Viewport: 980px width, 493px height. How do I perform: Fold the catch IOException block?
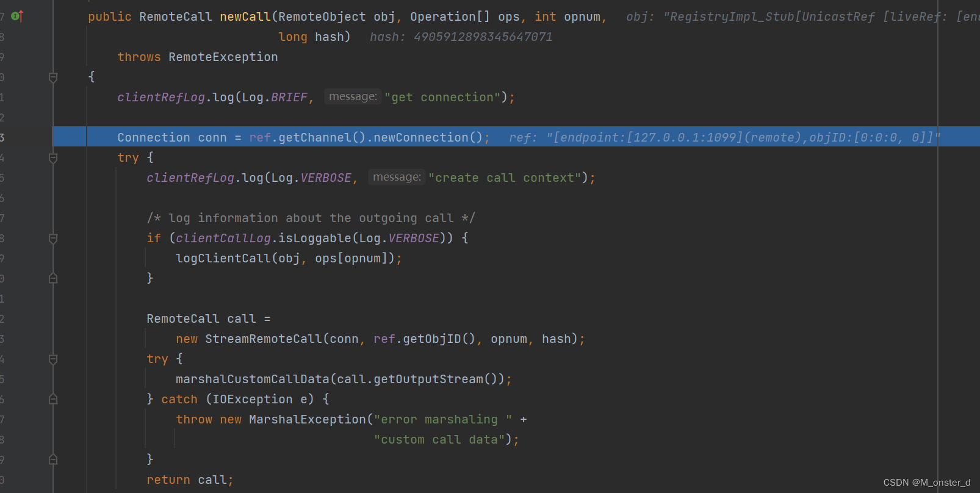coord(53,399)
